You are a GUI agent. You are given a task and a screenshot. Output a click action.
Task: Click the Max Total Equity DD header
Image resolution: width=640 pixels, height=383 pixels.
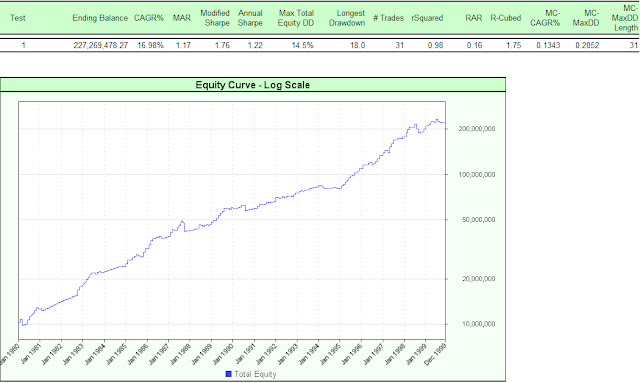pyautogui.click(x=296, y=18)
